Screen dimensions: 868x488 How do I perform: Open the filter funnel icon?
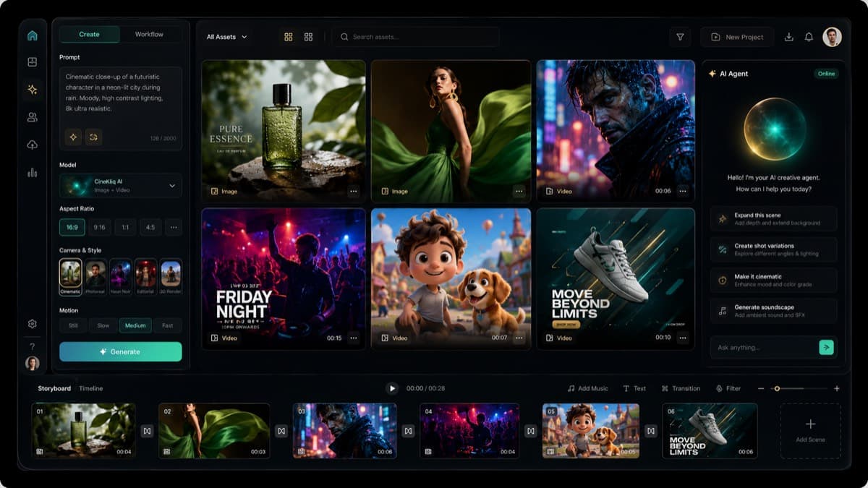pos(680,37)
